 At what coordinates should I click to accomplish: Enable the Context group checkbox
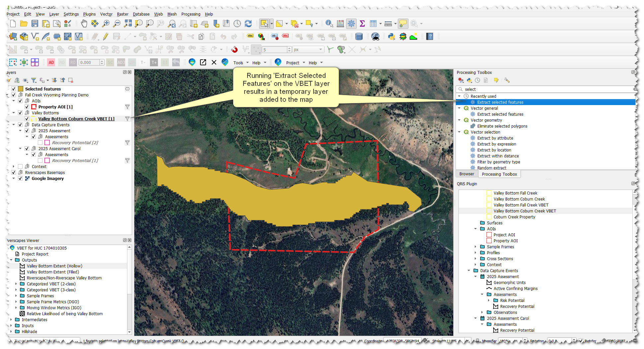20,166
